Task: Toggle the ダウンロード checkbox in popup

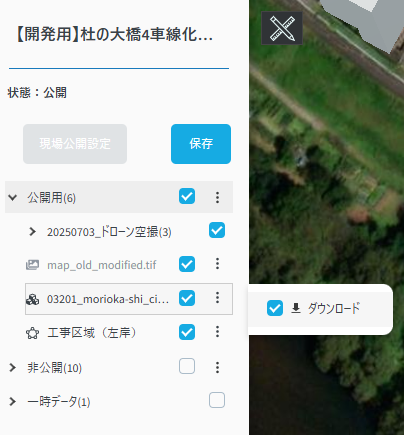Action: (x=275, y=308)
